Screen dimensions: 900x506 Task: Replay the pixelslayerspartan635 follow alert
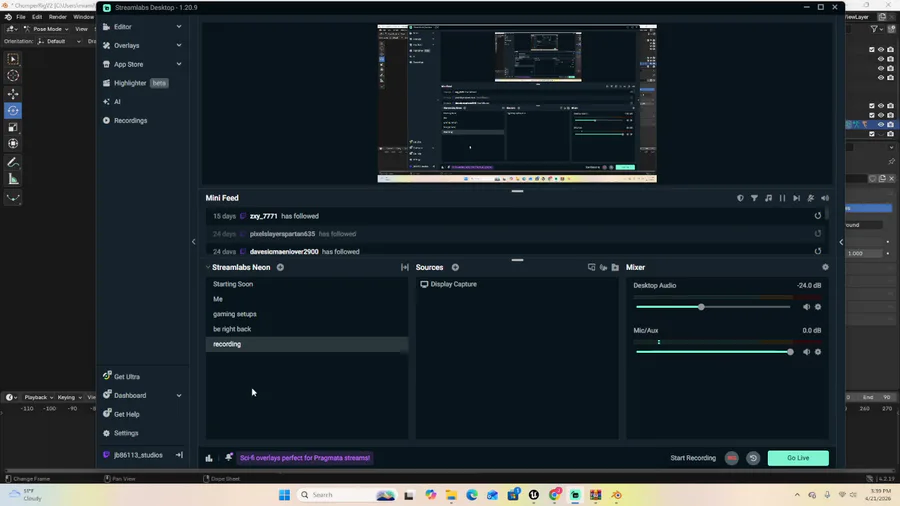click(x=818, y=233)
